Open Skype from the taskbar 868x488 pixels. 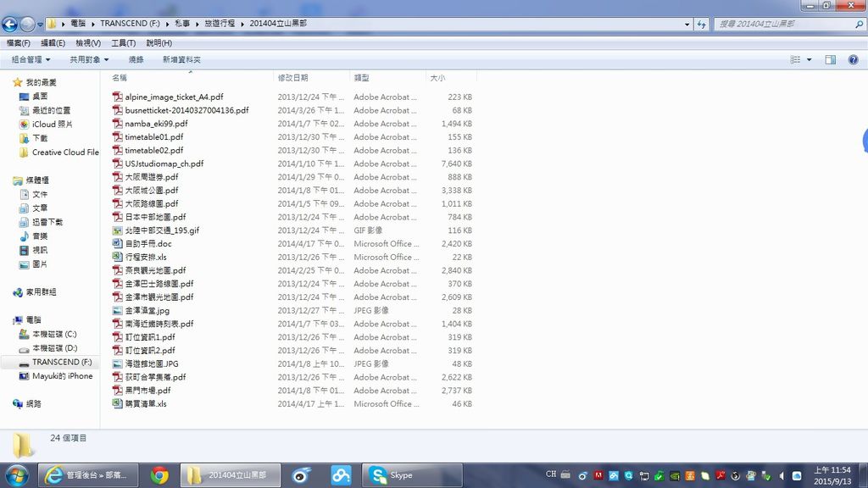[x=412, y=475]
